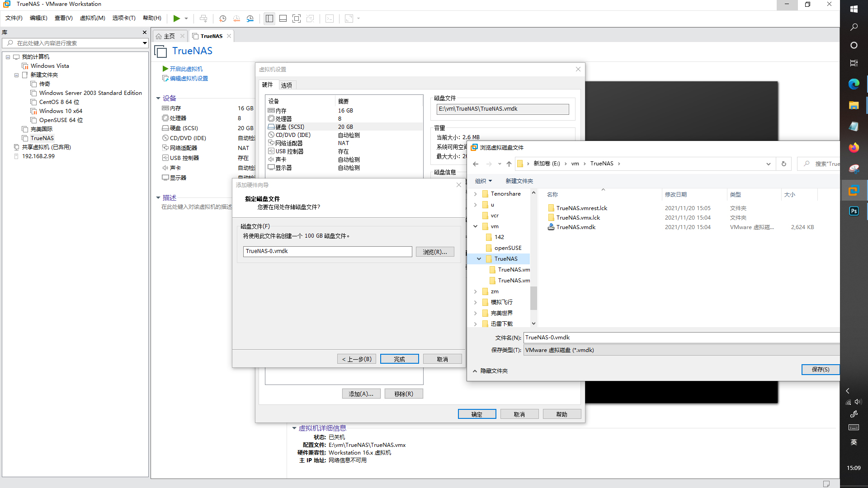Screen dimensions: 868x488
Task: Click the < 上一步(B) button
Action: [x=357, y=359]
